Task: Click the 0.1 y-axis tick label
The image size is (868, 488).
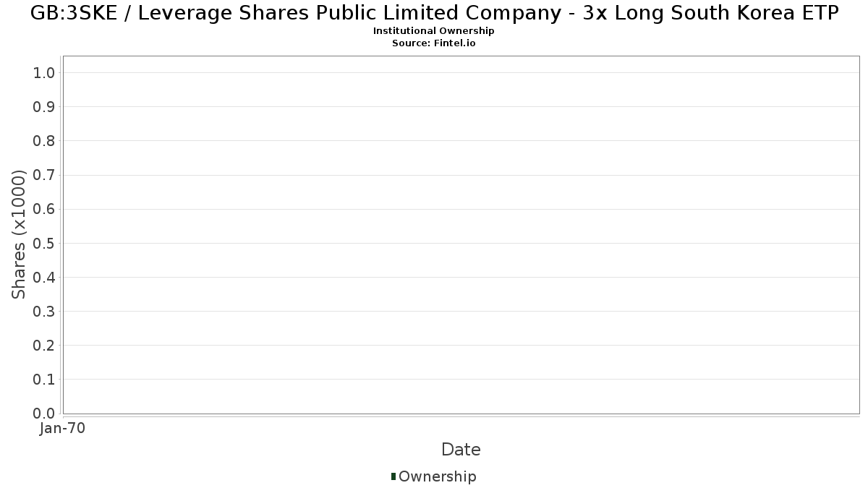Action: [44, 379]
